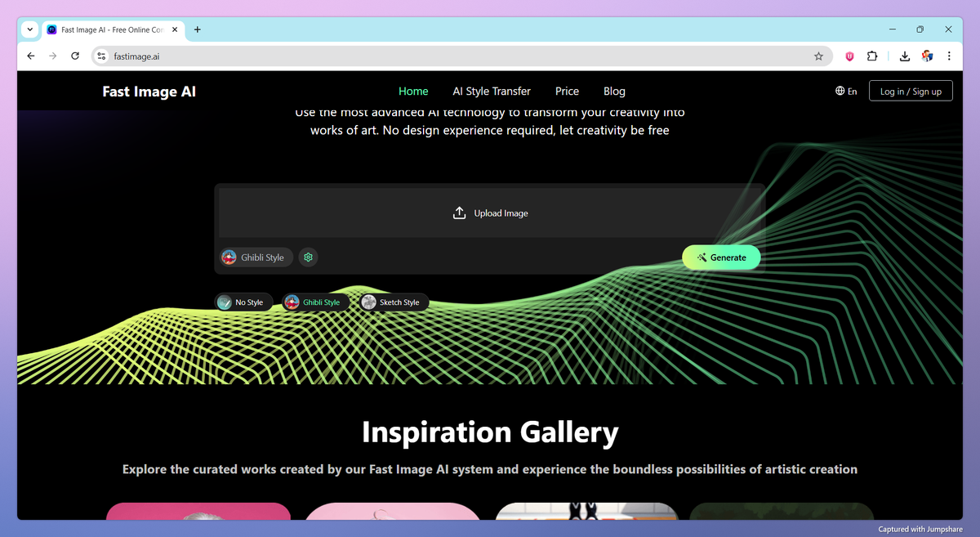
Task: Open the browser downloads icon
Action: pyautogui.click(x=905, y=56)
